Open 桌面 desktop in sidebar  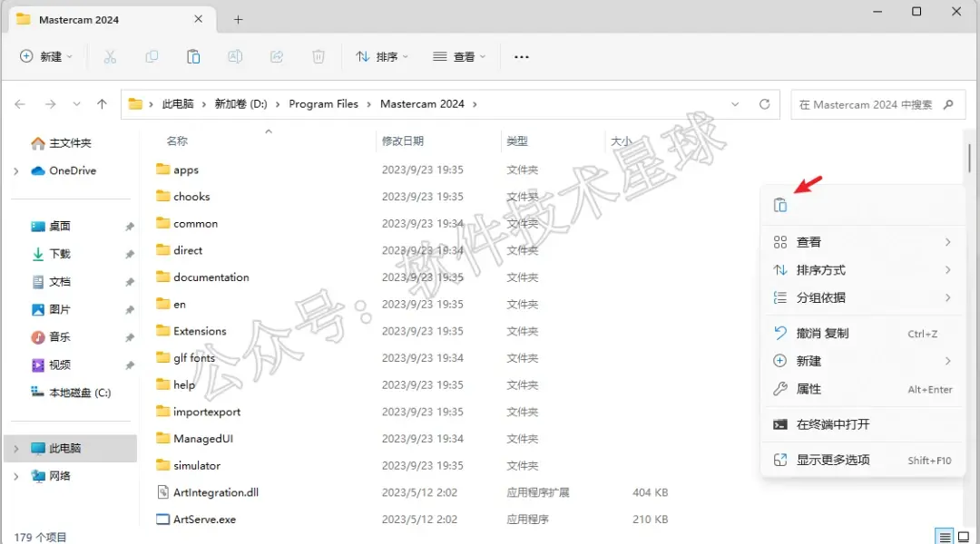tap(51, 226)
